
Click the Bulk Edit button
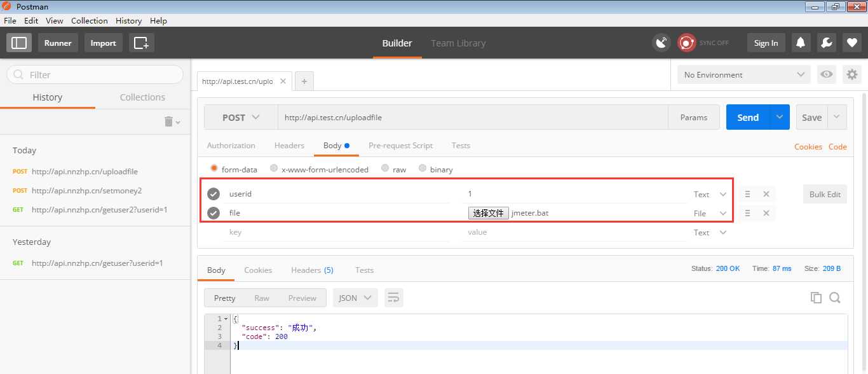coord(825,194)
